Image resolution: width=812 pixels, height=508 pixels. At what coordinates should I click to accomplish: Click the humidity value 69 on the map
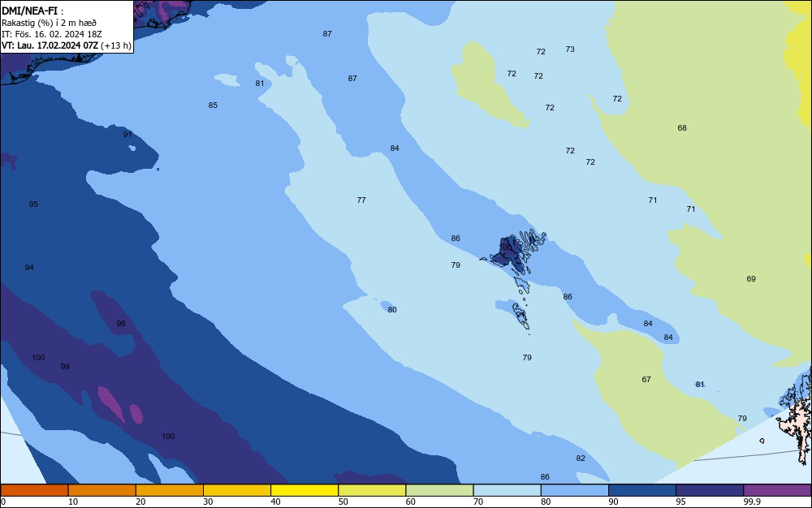(751, 279)
